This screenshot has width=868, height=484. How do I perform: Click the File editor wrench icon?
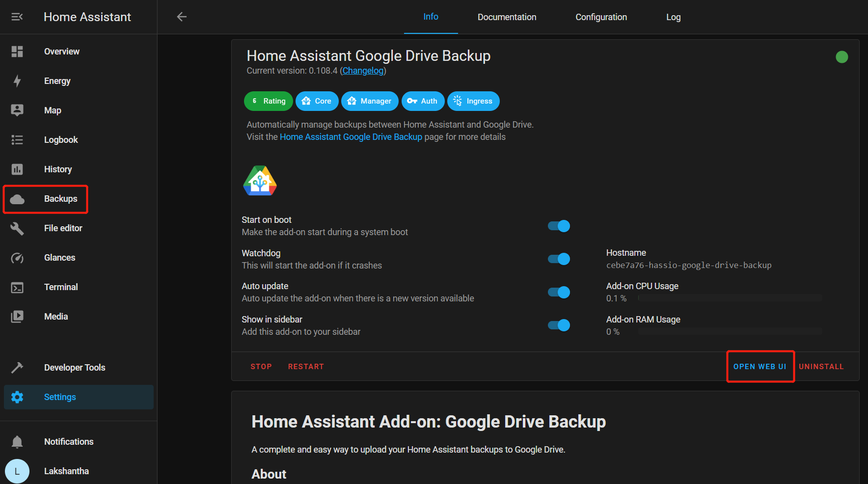(x=17, y=228)
